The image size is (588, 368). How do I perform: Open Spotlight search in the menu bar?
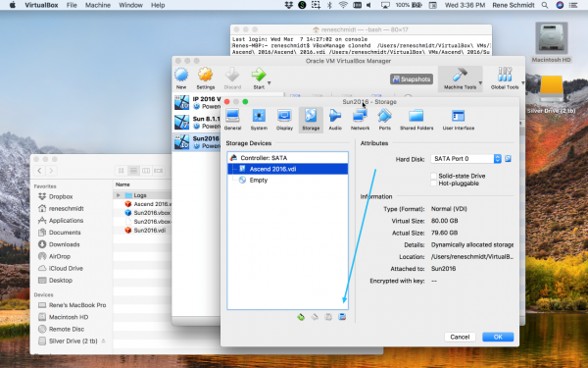(545, 5)
